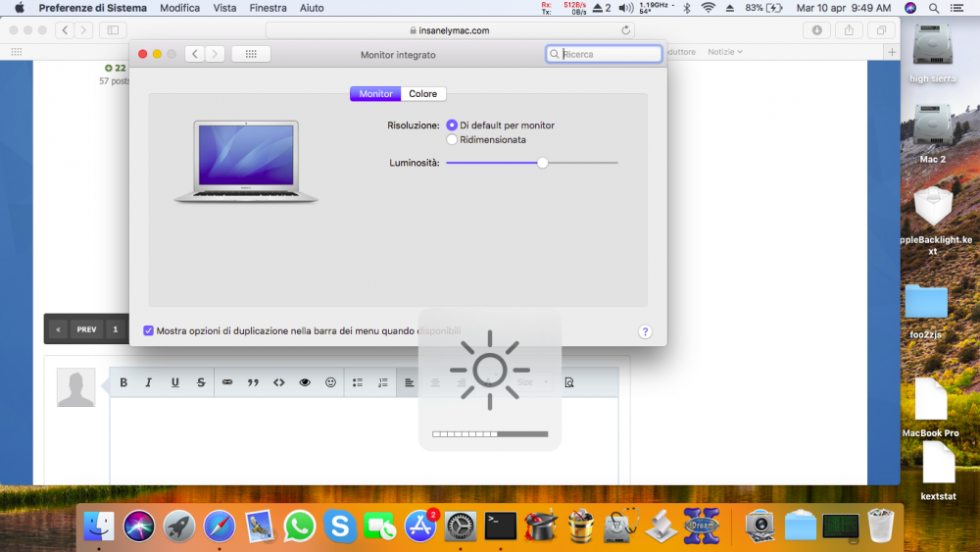The width and height of the screenshot is (980, 552).
Task: Open the Vista menu
Action: [x=224, y=8]
